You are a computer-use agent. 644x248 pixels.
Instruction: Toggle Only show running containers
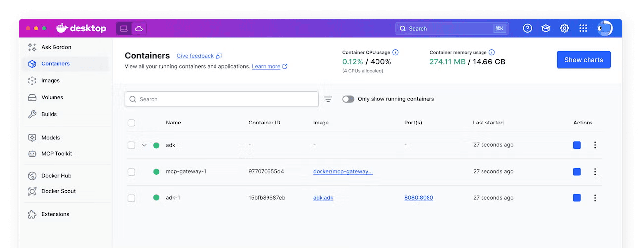pos(348,99)
